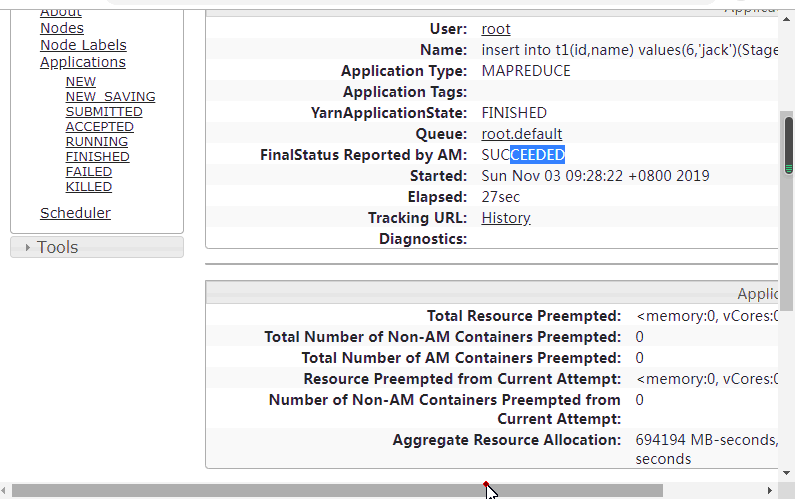Open the FINISHED applications list
The image size is (795, 499).
pyautogui.click(x=97, y=157)
